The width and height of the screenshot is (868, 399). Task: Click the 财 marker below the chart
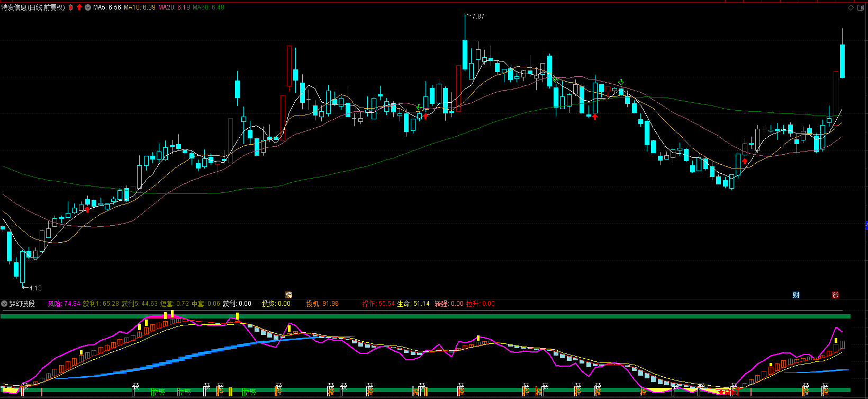796,295
